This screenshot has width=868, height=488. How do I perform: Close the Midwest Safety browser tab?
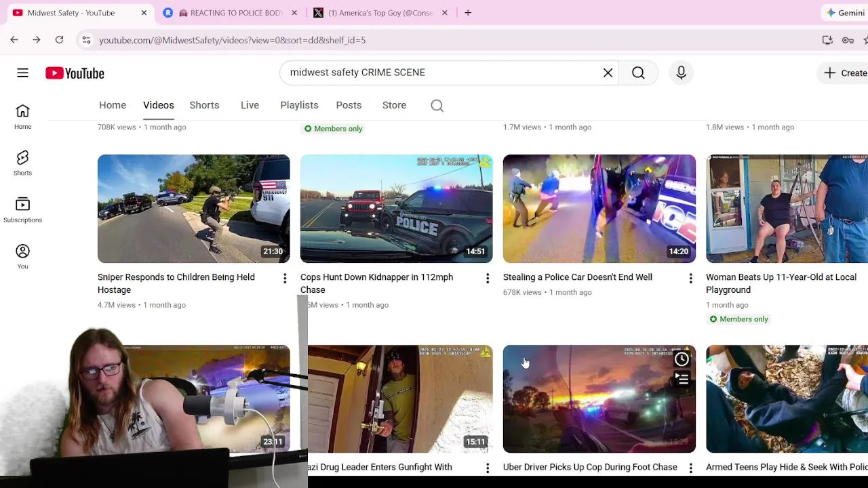(144, 13)
